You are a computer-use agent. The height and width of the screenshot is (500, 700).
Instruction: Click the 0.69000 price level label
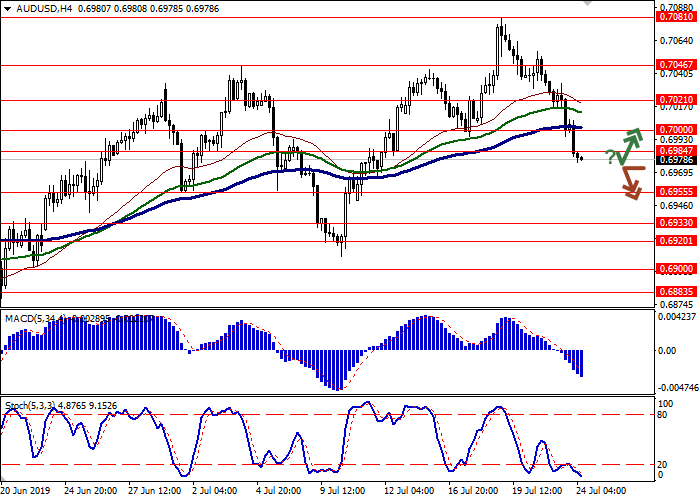(676, 269)
